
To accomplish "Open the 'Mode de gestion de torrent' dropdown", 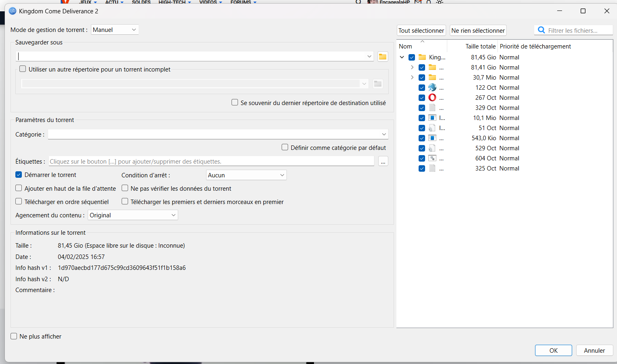I will [x=115, y=29].
